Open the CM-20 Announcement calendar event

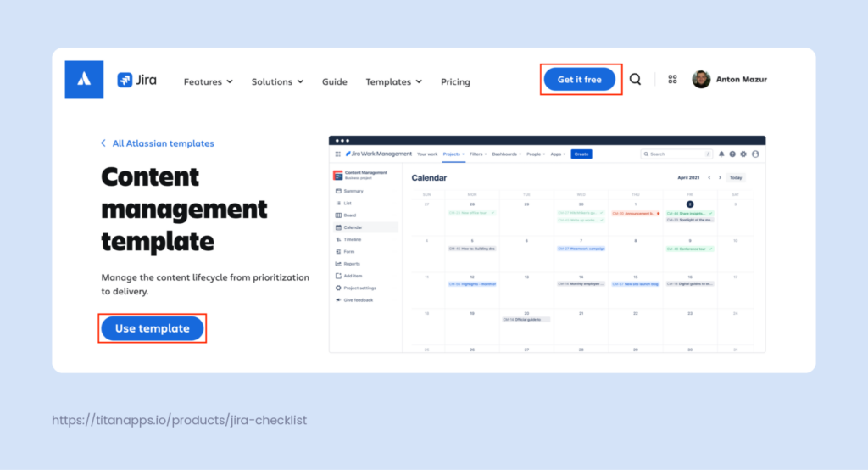[x=636, y=214]
